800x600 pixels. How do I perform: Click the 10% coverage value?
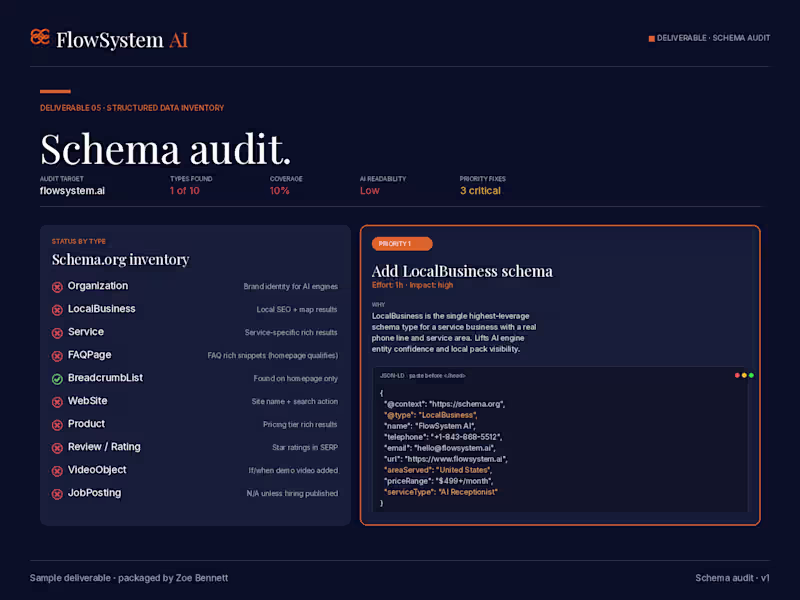(280, 191)
